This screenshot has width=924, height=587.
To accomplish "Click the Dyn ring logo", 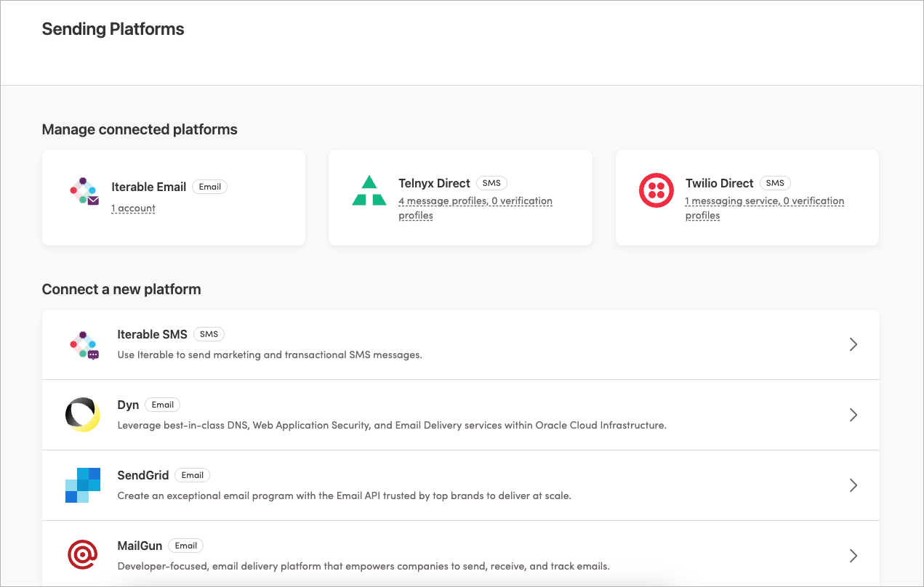I will tap(82, 415).
